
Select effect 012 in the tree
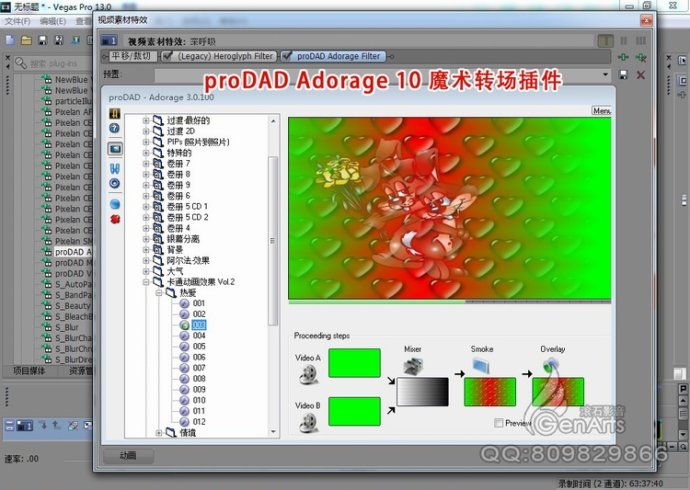tap(199, 422)
